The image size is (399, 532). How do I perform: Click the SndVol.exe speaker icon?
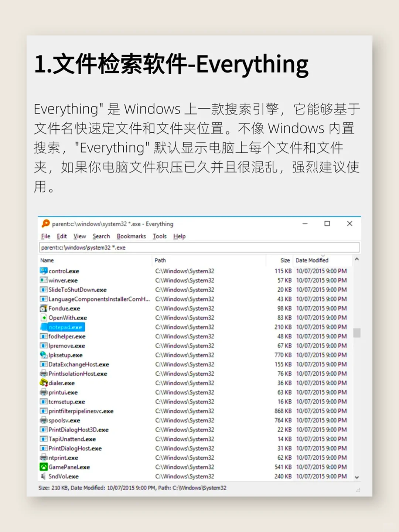tap(44, 476)
